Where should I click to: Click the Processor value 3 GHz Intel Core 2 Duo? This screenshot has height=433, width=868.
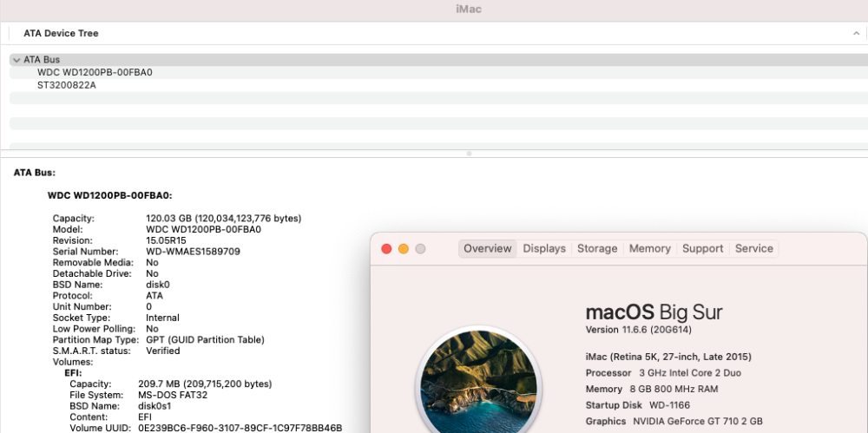pos(690,373)
